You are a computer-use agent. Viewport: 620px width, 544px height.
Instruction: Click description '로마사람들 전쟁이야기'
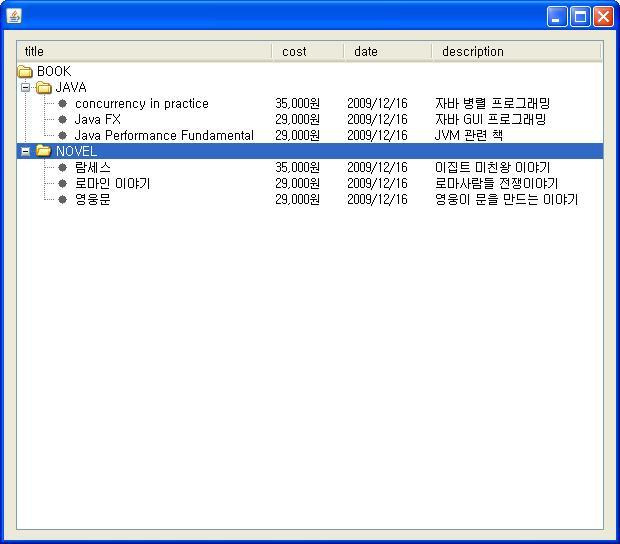497,183
